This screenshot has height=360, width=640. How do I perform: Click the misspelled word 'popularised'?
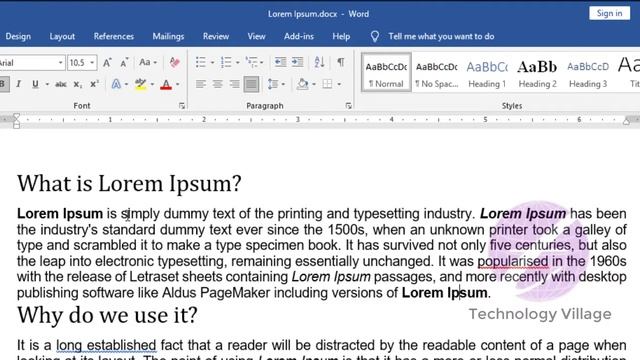pyautogui.click(x=513, y=261)
